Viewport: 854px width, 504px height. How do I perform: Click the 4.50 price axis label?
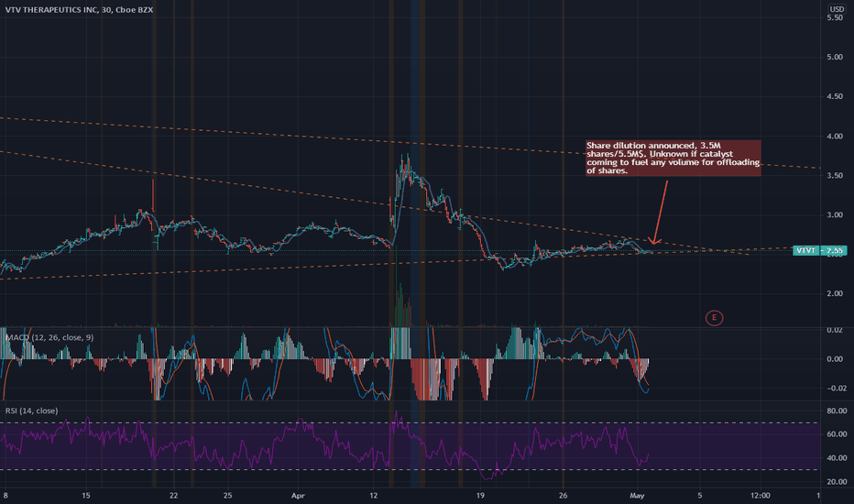(x=835, y=96)
